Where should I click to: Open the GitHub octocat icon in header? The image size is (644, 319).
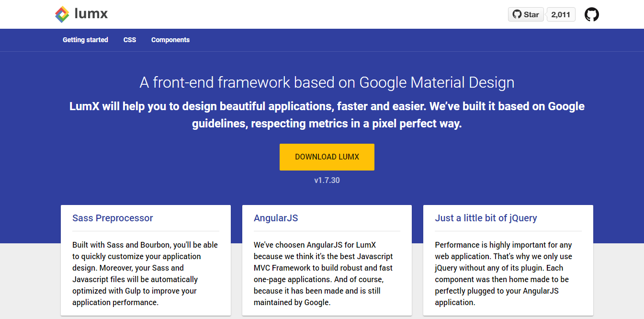(x=592, y=14)
